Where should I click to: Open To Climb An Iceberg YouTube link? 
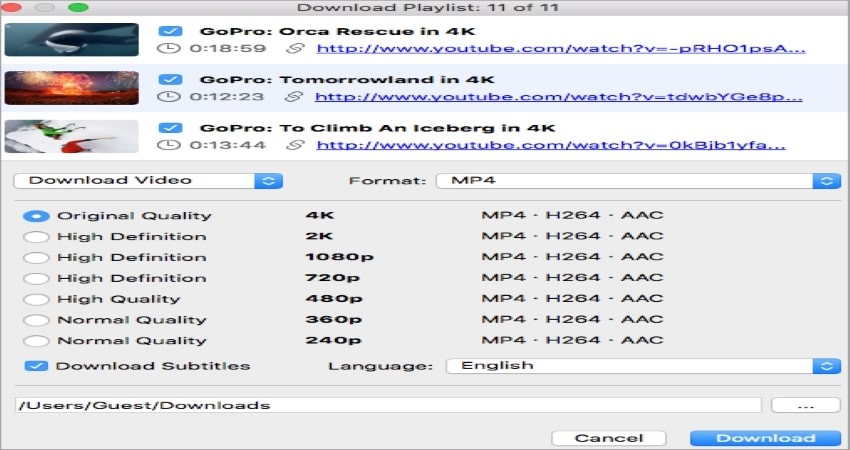pyautogui.click(x=551, y=145)
